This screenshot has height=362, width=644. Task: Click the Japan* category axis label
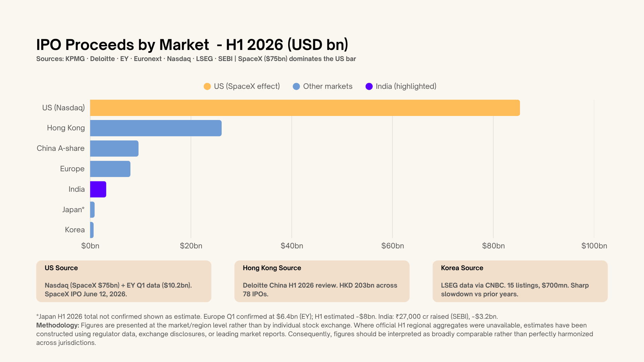coord(73,209)
